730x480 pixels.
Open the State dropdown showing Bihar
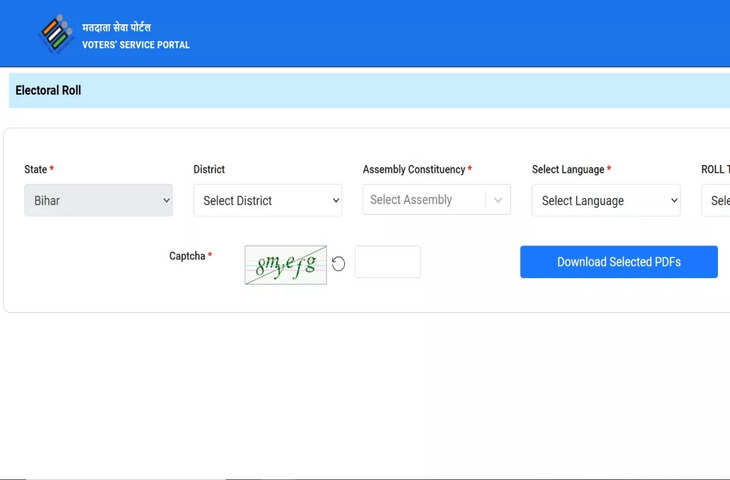pyautogui.click(x=98, y=200)
